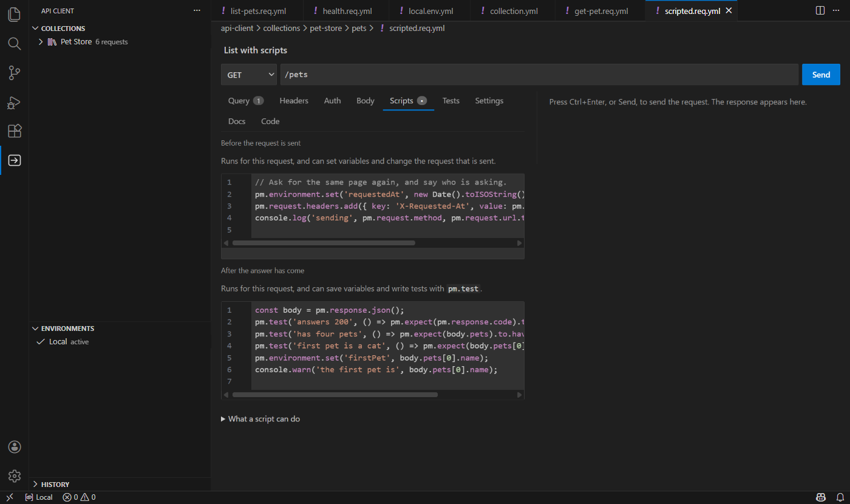Click the Local environment in the status bar
This screenshot has height=504, width=850.
click(39, 497)
